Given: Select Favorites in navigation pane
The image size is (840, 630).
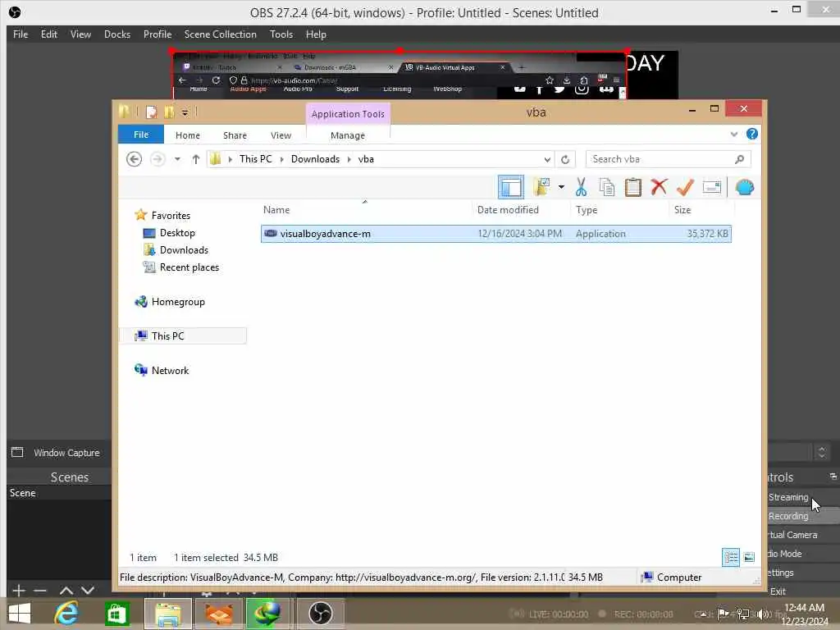Looking at the screenshot, I should click(171, 216).
